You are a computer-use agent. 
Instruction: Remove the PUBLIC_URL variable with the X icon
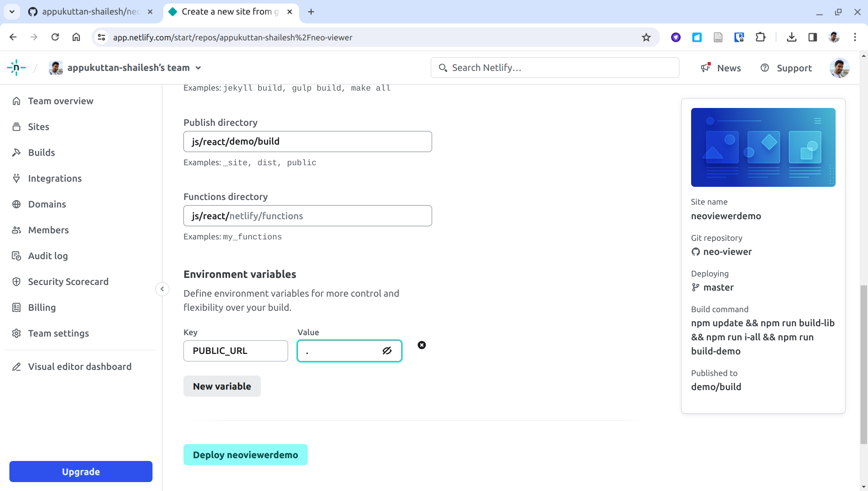point(421,345)
